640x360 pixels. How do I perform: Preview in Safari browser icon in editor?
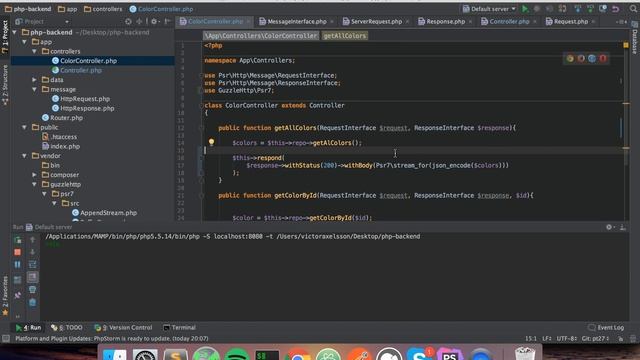pos(592,58)
